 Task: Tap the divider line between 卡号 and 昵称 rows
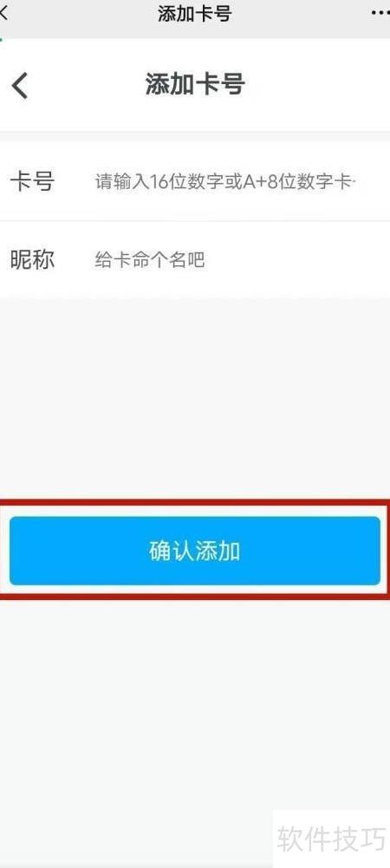pos(195,220)
